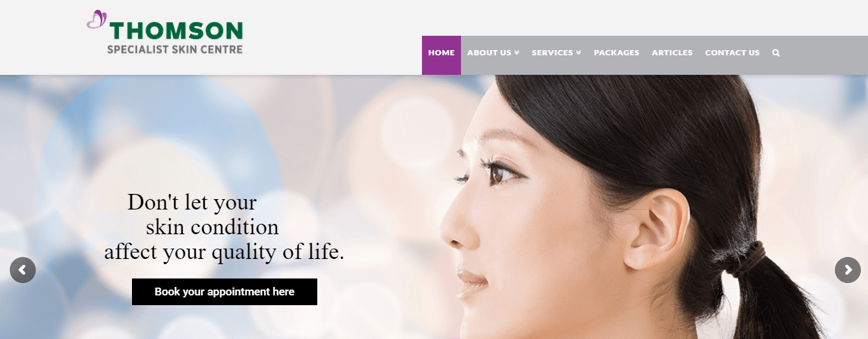The image size is (868, 339).
Task: Go to previous slide with left arrow
Action: coord(23,269)
